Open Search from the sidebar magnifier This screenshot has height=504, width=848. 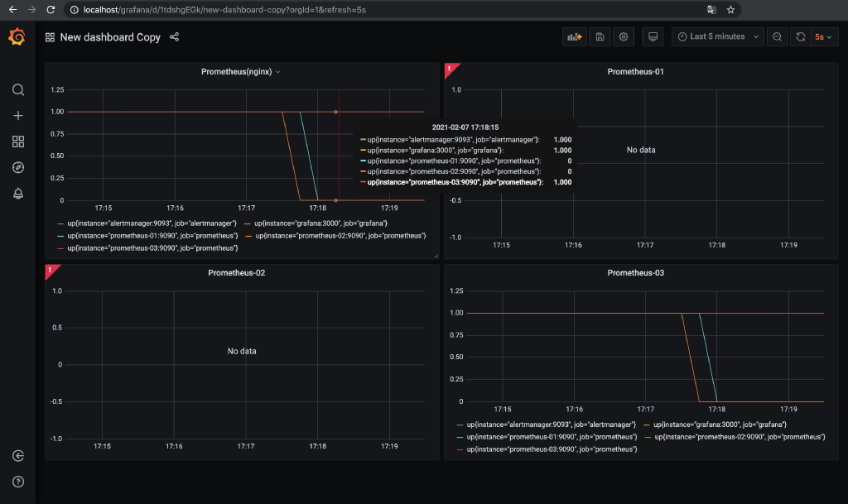(17, 89)
